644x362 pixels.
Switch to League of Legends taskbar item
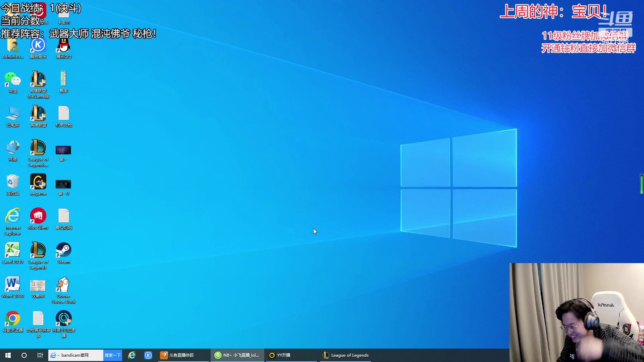pyautogui.click(x=345, y=355)
